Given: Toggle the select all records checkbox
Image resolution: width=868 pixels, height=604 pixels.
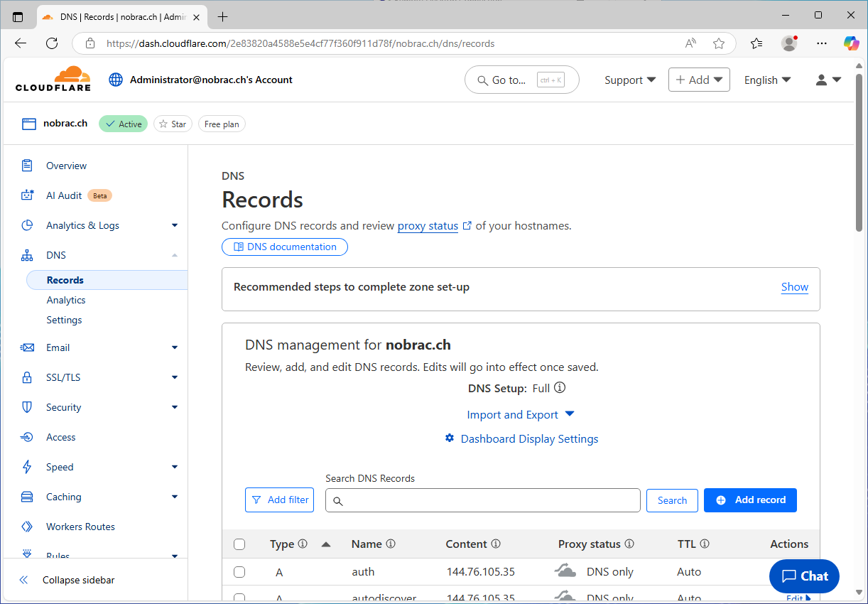Looking at the screenshot, I should click(x=239, y=544).
